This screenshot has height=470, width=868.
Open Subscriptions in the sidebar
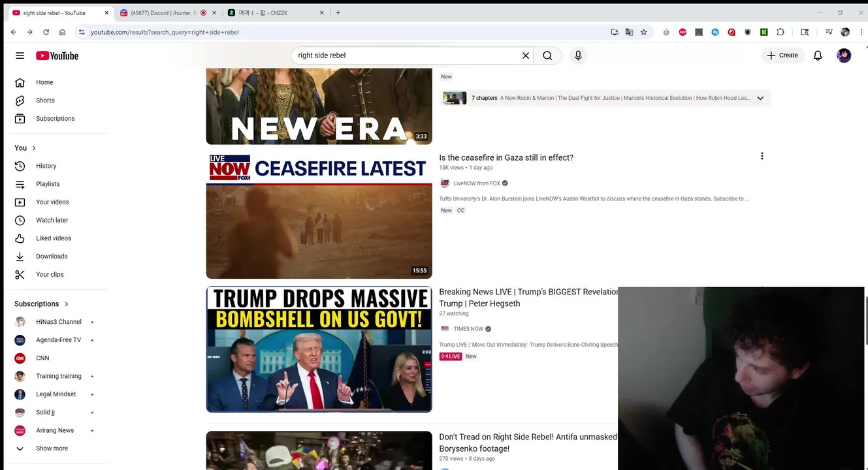(56, 119)
